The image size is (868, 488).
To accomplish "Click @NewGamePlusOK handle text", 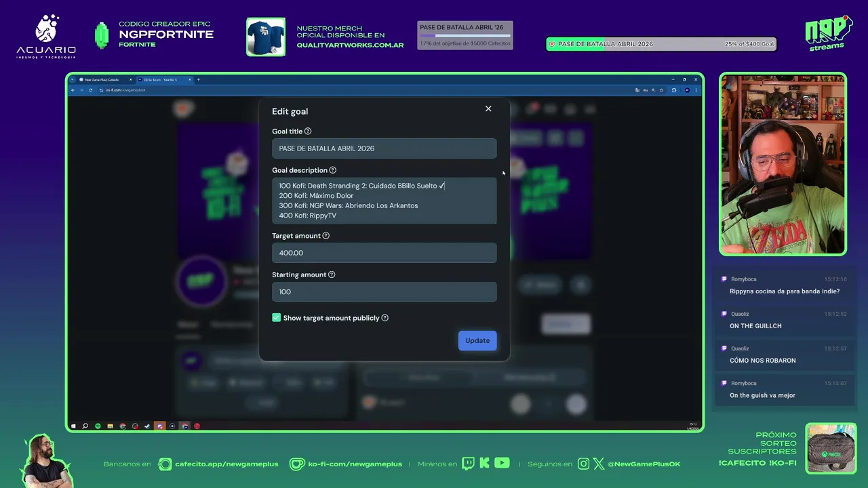I will pos(644,464).
